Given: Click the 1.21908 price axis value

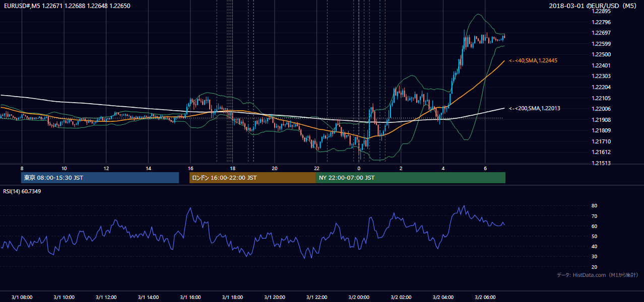Looking at the screenshot, I should click(x=601, y=120).
